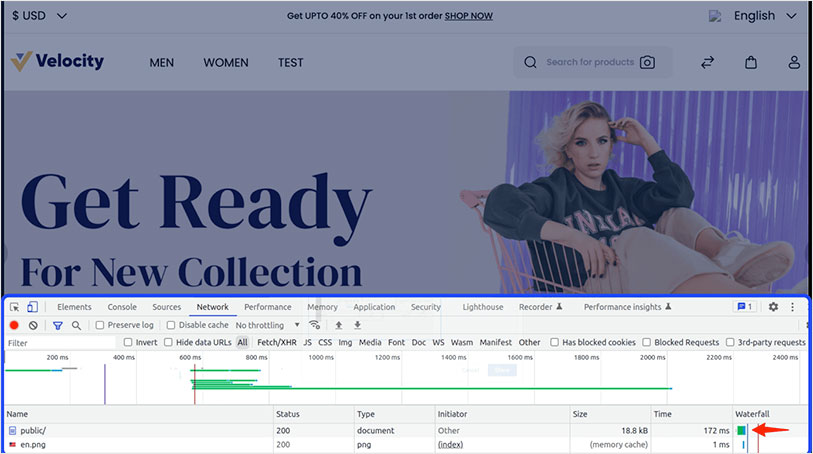Open the USD currency dropdown
The width and height of the screenshot is (813, 454).
39,16
